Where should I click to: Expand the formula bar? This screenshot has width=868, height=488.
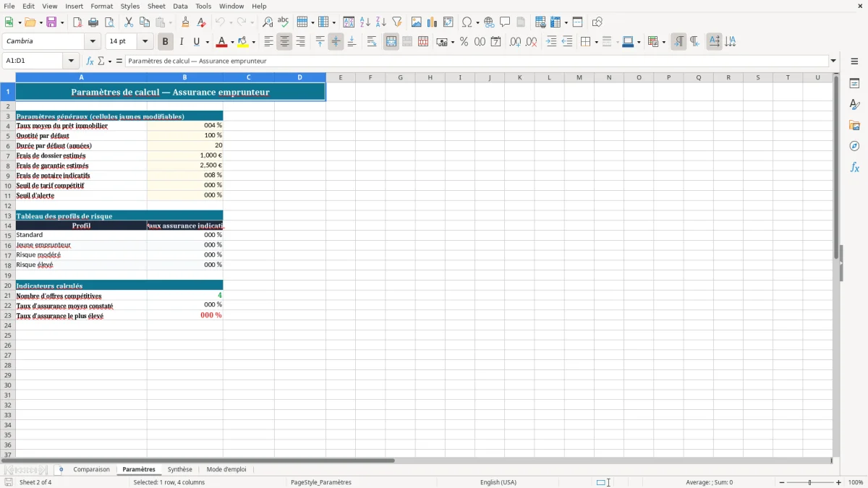[x=833, y=61]
